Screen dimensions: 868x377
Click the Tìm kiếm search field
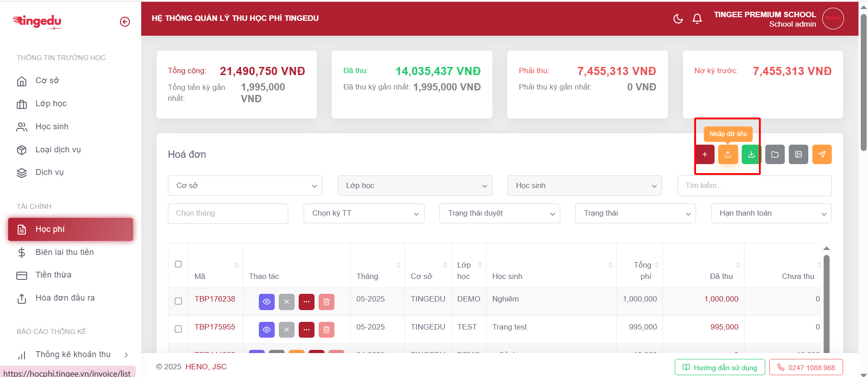pyautogui.click(x=754, y=186)
